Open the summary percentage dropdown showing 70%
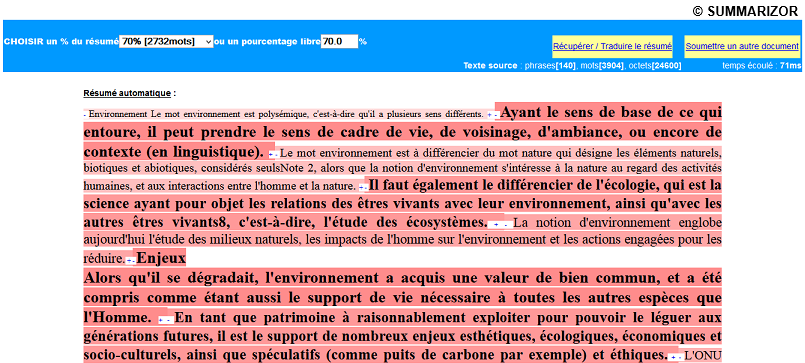The width and height of the screenshot is (805, 363). (166, 42)
